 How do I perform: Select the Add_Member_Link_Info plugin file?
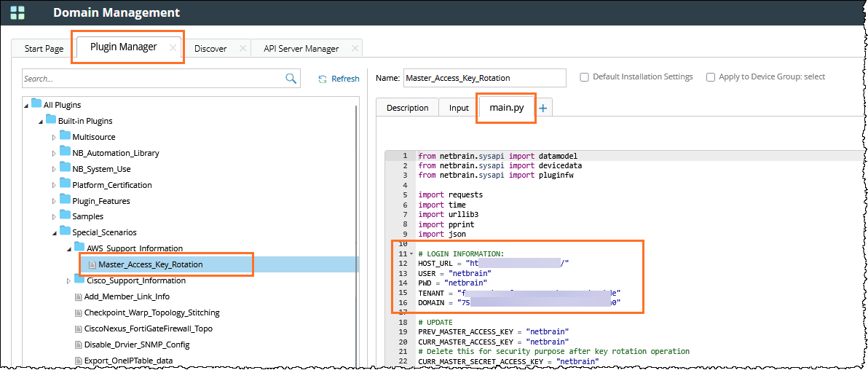[126, 296]
